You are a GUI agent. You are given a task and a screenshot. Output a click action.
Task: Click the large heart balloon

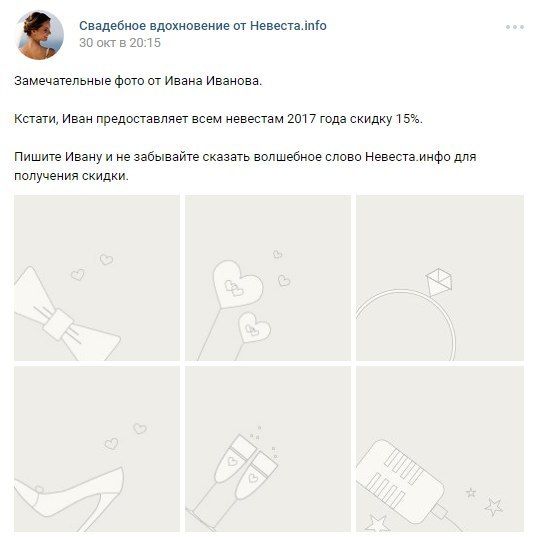tap(237, 283)
